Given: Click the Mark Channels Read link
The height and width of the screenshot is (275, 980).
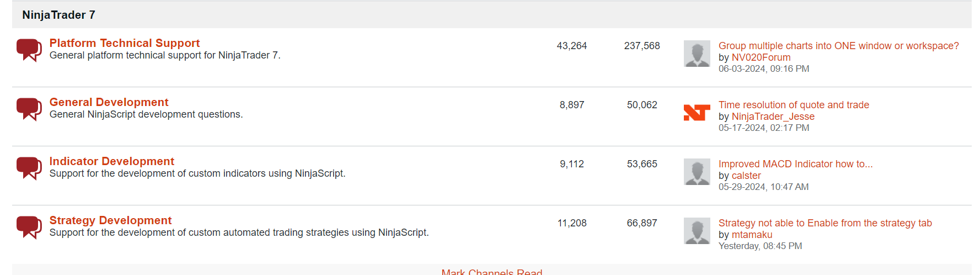Looking at the screenshot, I should tap(491, 272).
